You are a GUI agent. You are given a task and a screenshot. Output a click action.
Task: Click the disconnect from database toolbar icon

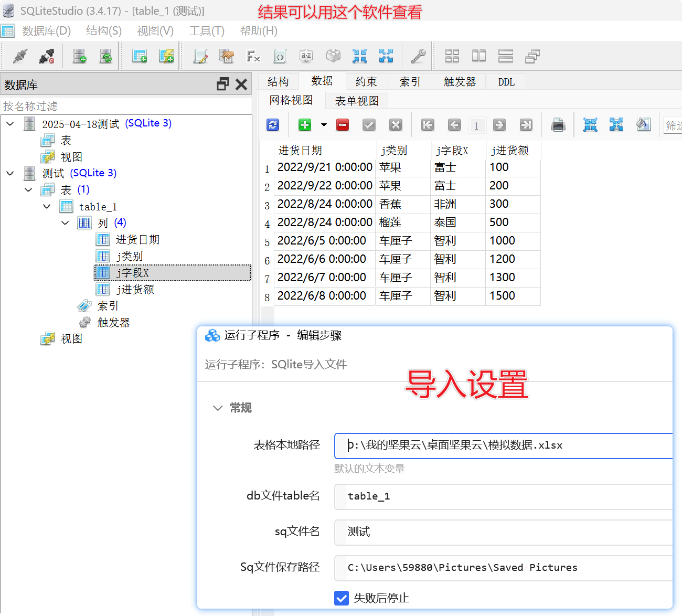pyautogui.click(x=47, y=56)
